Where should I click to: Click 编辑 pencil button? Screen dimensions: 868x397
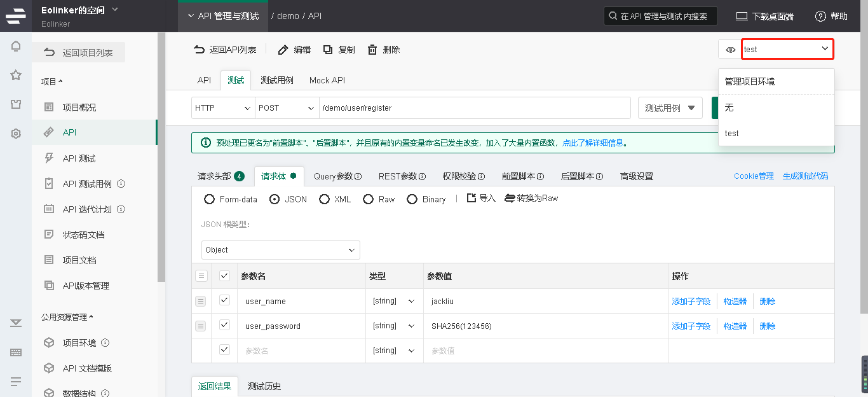click(x=294, y=50)
